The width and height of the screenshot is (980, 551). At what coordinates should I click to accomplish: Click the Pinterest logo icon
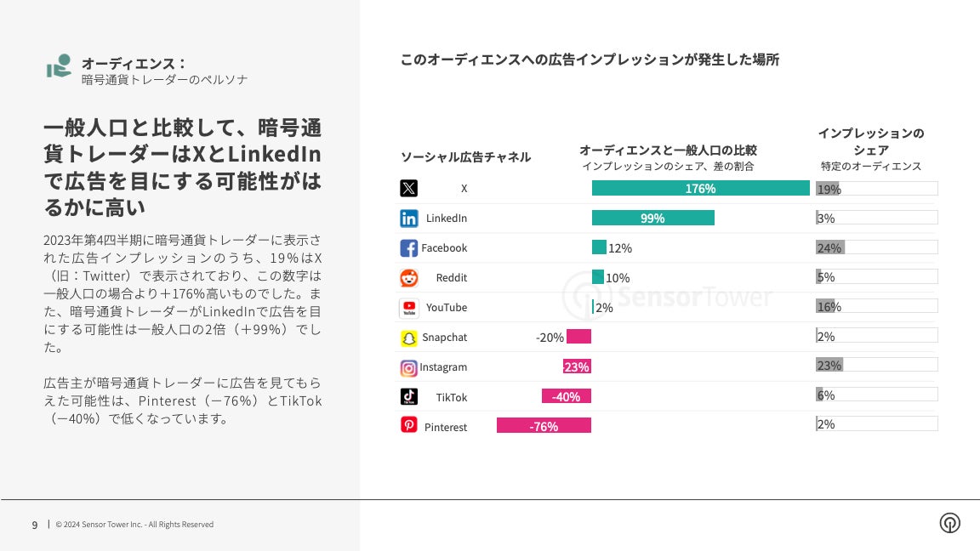[x=408, y=426]
